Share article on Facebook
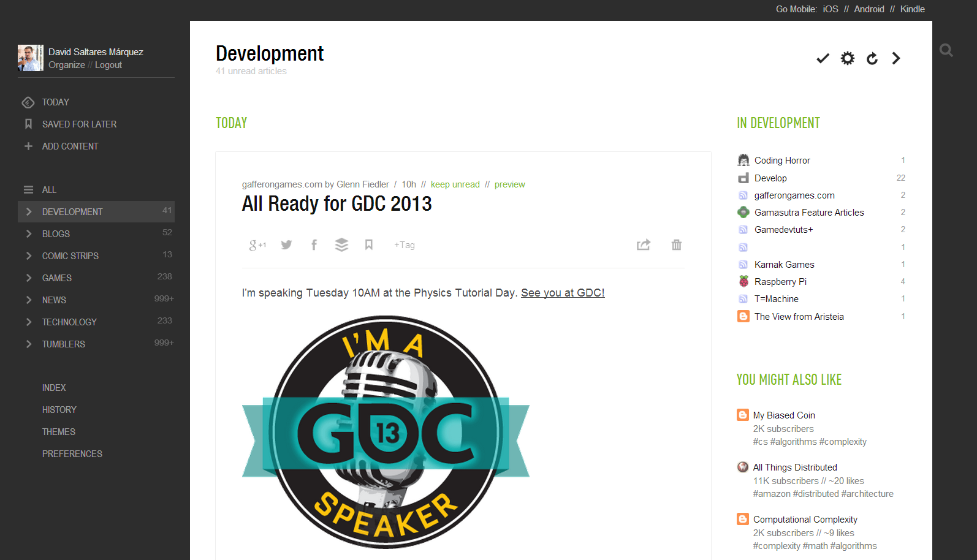977x560 pixels. pyautogui.click(x=314, y=245)
